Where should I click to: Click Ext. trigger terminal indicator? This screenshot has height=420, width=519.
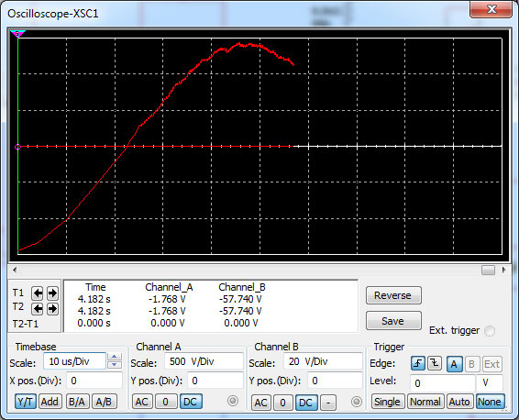click(x=490, y=331)
